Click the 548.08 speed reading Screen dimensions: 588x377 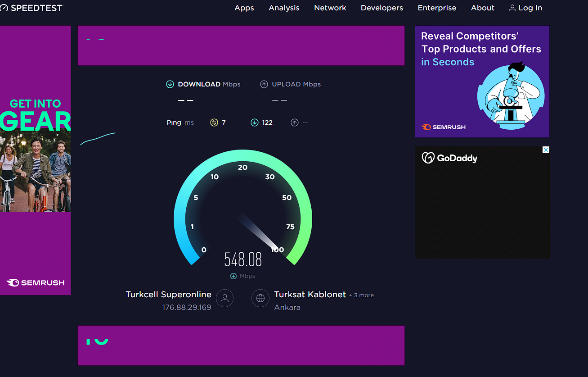(x=243, y=259)
